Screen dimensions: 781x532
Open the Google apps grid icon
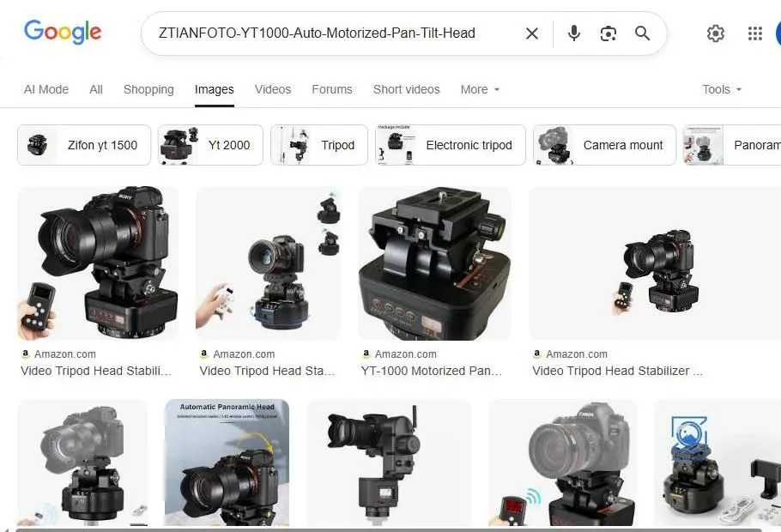tap(754, 33)
